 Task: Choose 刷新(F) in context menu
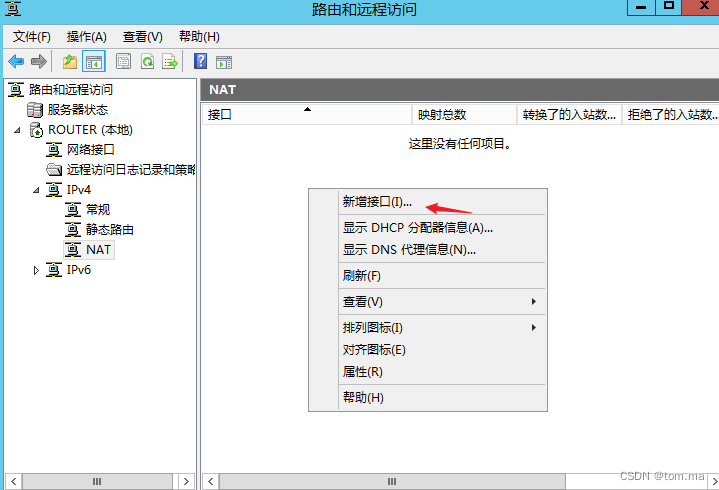[427, 276]
